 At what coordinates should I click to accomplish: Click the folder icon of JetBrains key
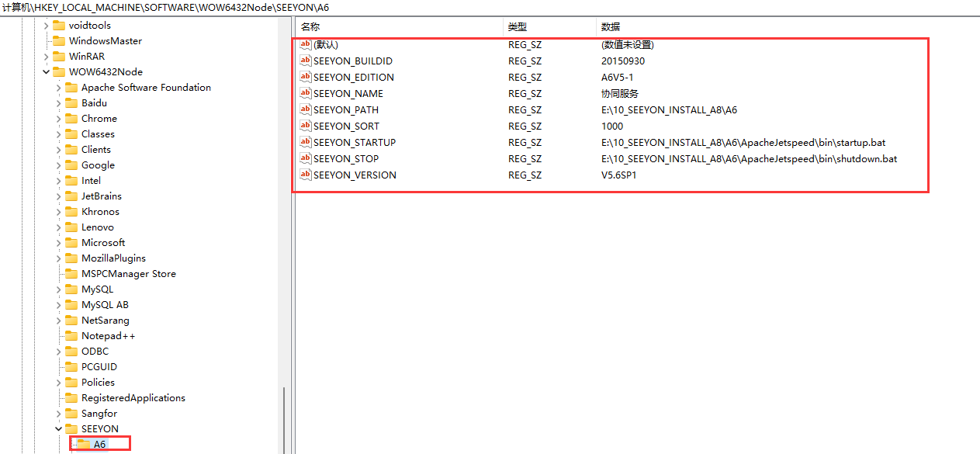point(71,196)
